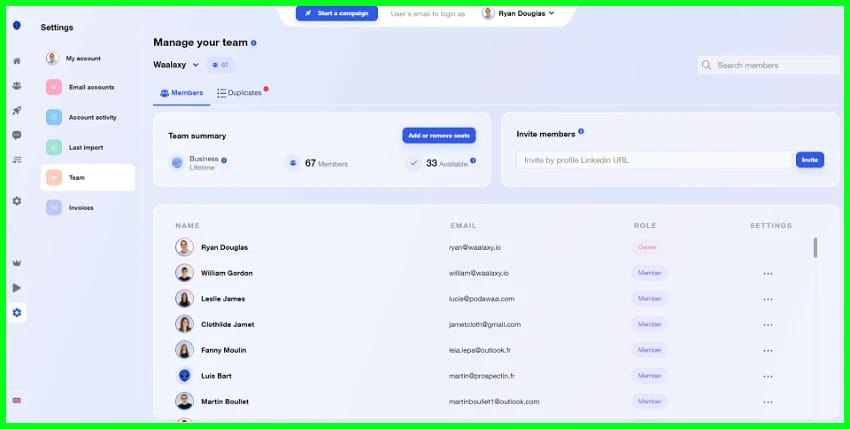Select the Members tab

pos(181,93)
